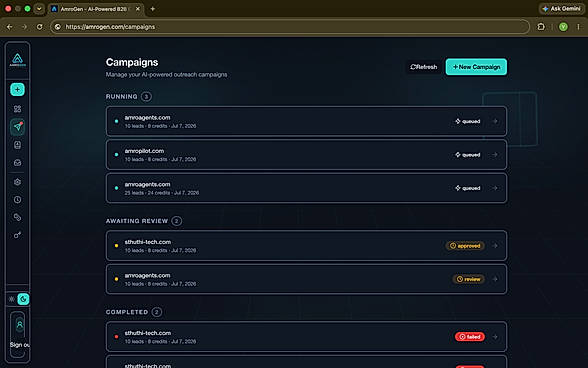Open the clipboard icon below the paper plane
This screenshot has width=588, height=368.
(x=17, y=145)
